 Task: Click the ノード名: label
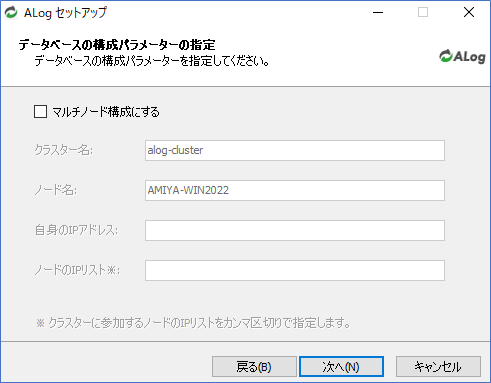tap(56, 190)
